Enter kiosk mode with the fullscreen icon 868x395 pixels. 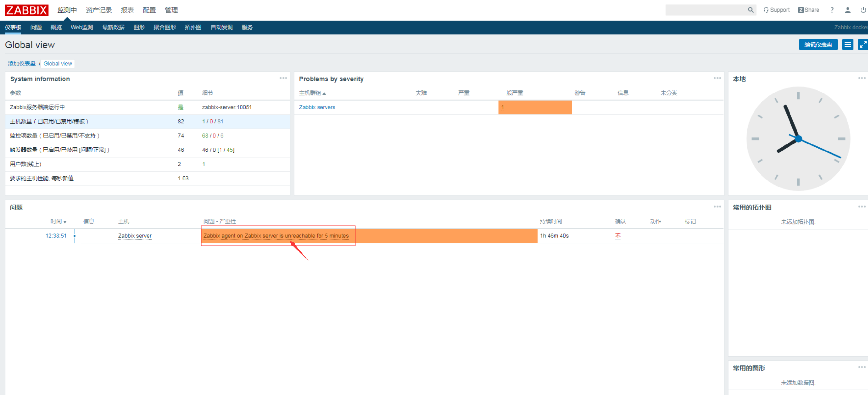[863, 44]
